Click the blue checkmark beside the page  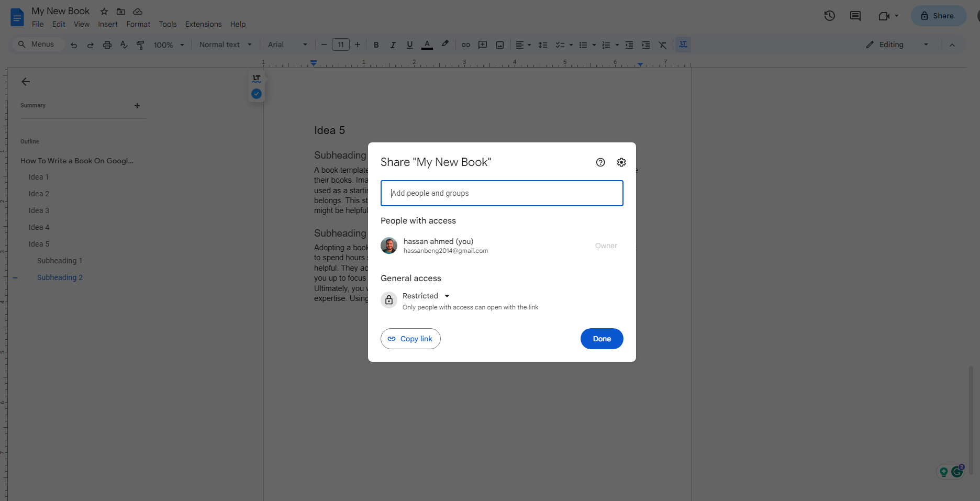pyautogui.click(x=257, y=94)
